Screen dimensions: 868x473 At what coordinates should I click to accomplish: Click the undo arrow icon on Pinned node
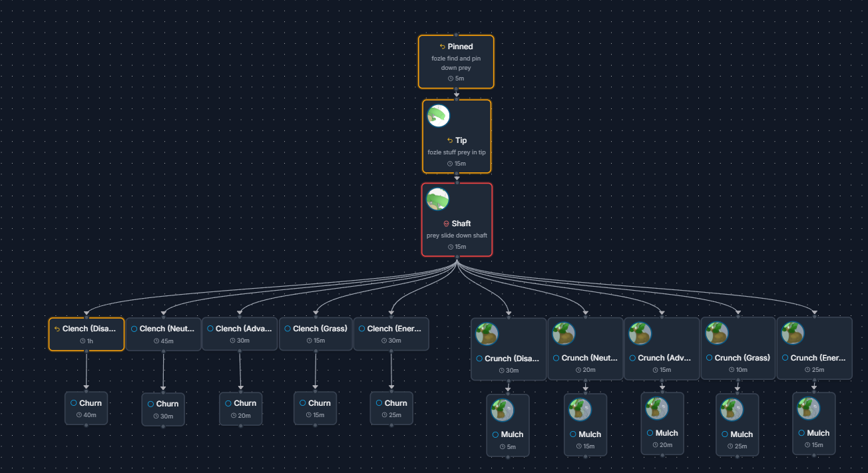(442, 47)
